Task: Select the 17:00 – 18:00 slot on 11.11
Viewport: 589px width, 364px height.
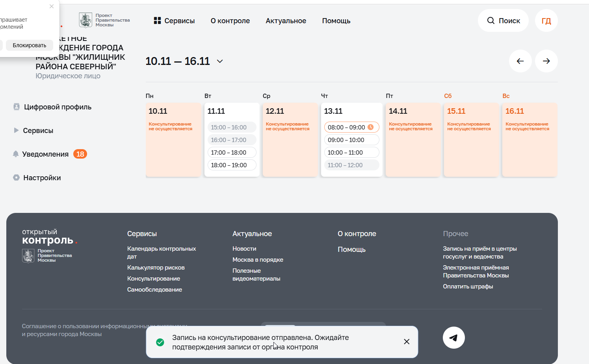Action: coord(232,152)
